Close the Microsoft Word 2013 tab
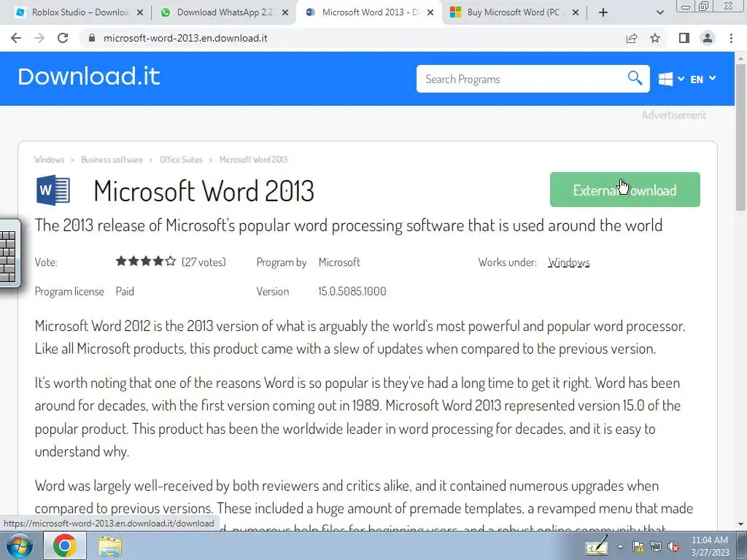Image resolution: width=747 pixels, height=560 pixels. 430,13
